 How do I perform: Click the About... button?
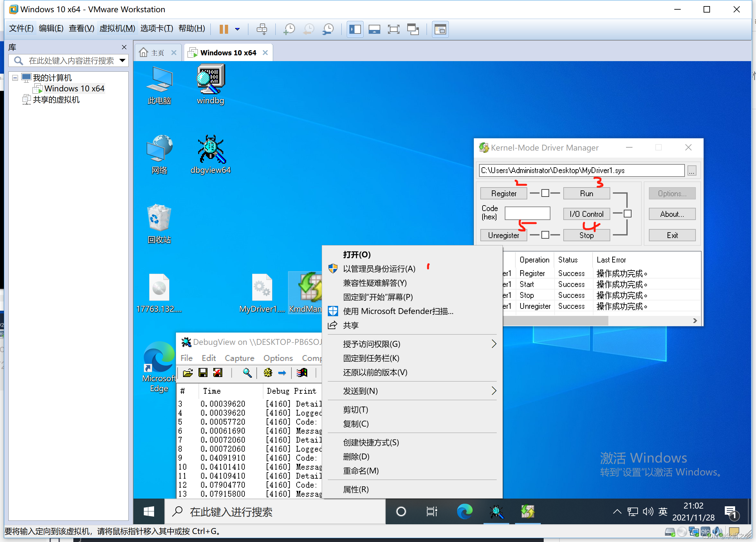pyautogui.click(x=672, y=214)
